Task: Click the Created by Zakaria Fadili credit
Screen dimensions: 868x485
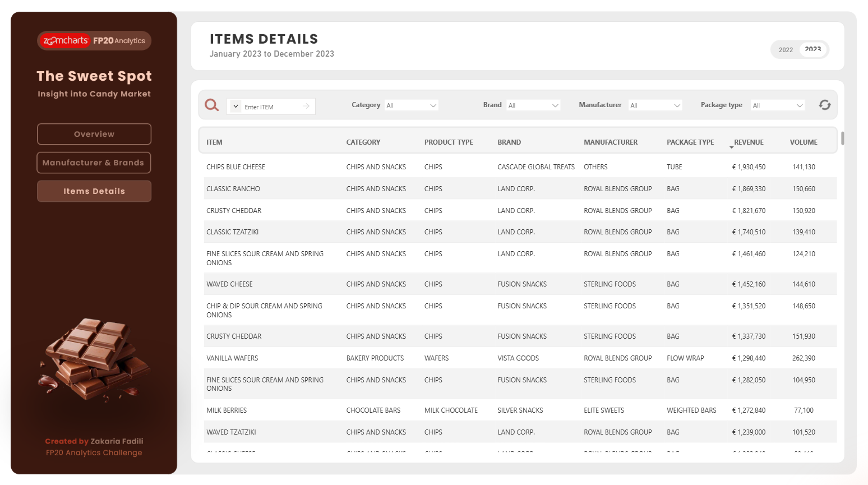Action: pos(94,441)
